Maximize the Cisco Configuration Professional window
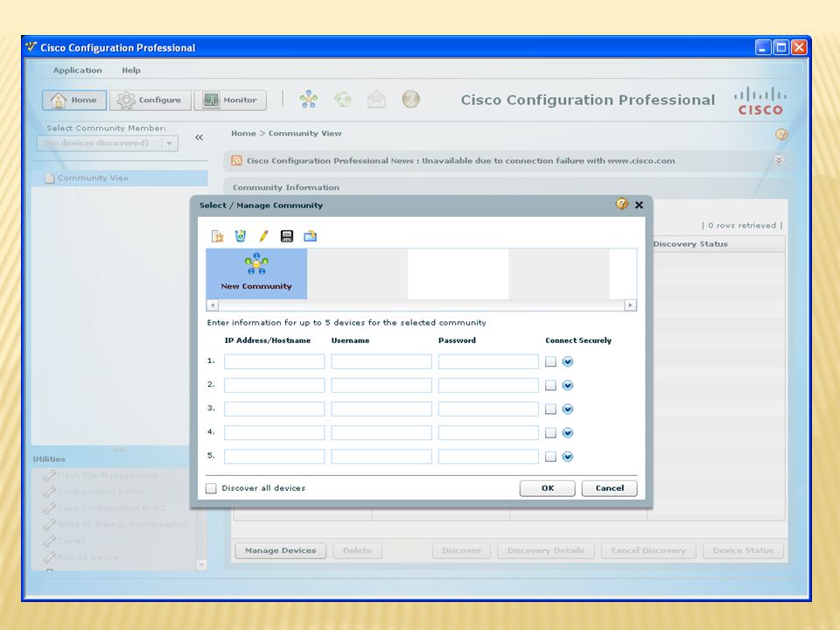Screen dimensions: 840x630 point(781,47)
